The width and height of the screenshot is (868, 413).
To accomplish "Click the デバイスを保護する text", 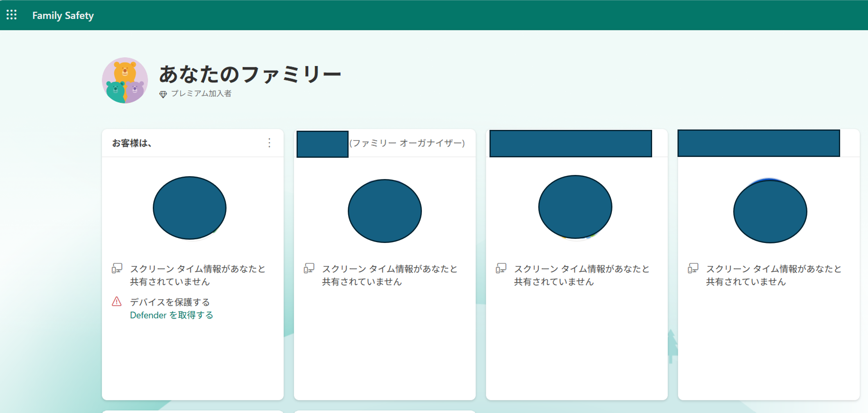I will (x=170, y=302).
